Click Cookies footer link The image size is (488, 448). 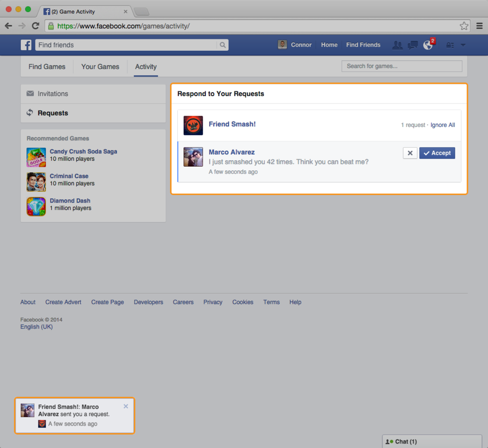243,302
